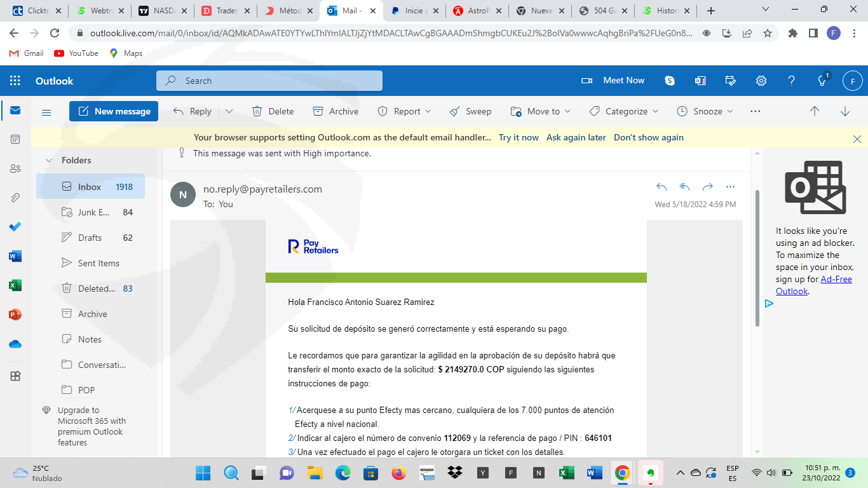Viewport: 868px width, 488px height.
Task: Click the New message button
Action: 114,111
